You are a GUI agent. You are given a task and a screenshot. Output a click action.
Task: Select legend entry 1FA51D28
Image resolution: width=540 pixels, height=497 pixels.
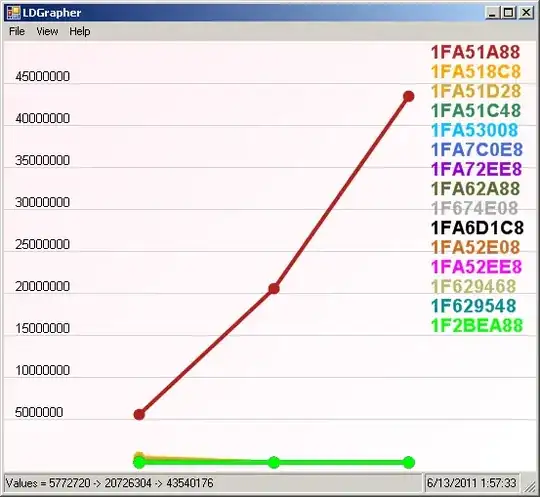pos(476,91)
